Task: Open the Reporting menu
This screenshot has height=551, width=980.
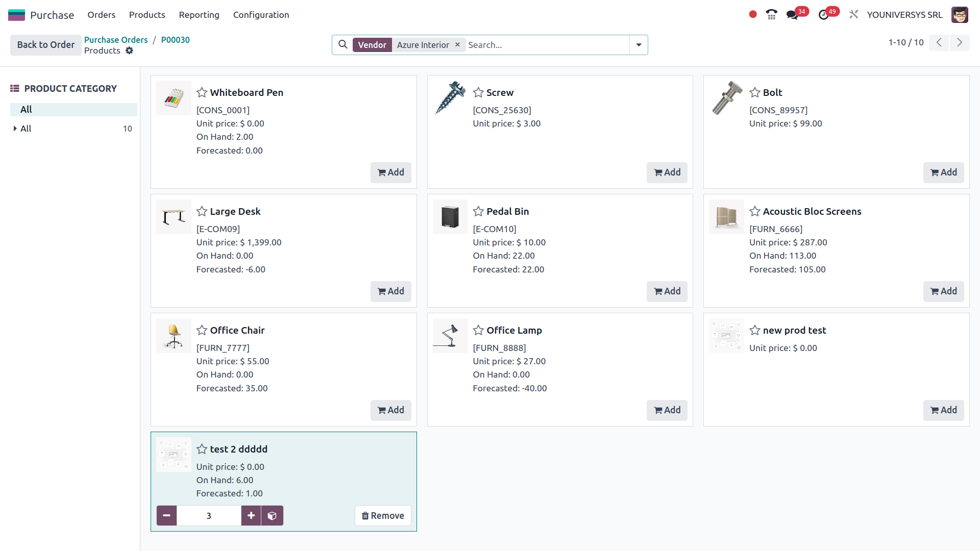Action: (x=199, y=15)
